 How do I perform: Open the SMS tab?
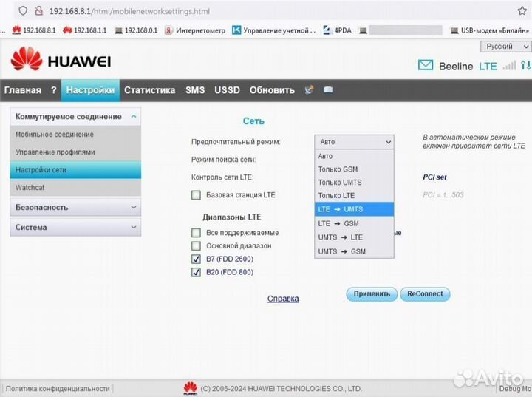(195, 90)
